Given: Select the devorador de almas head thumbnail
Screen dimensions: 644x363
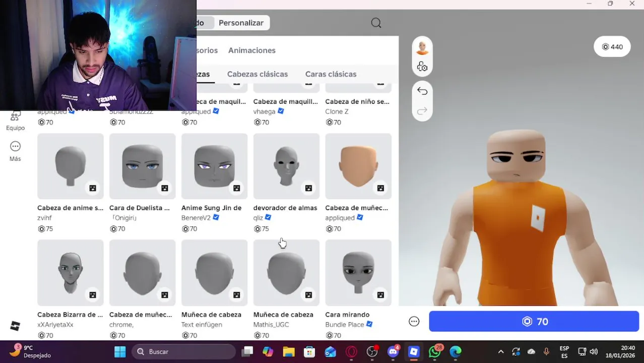Looking at the screenshot, I should [286, 166].
